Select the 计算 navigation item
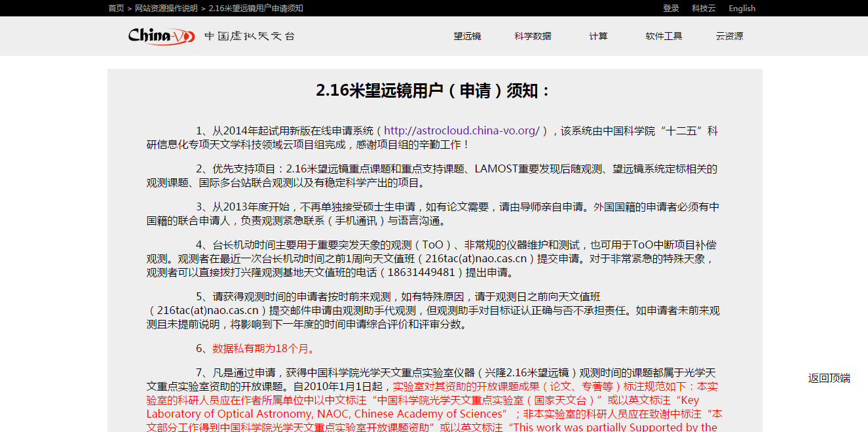Screen dimensions: 868x432 pos(598,36)
